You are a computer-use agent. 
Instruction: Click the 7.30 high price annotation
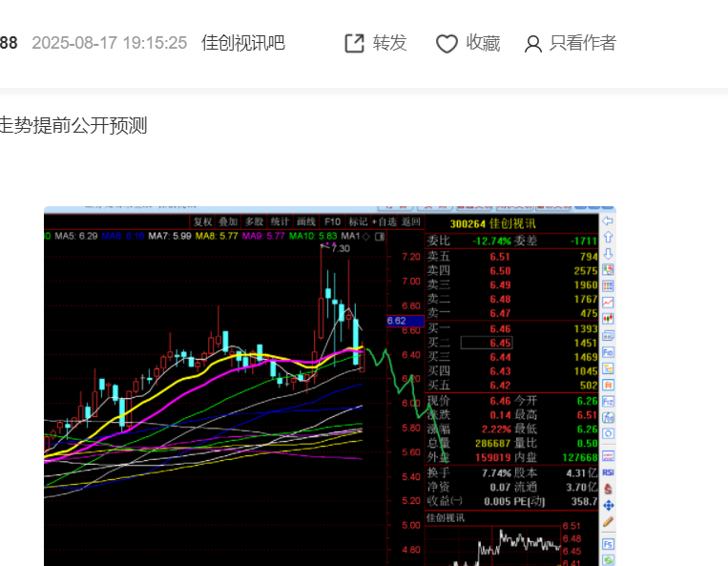341,248
